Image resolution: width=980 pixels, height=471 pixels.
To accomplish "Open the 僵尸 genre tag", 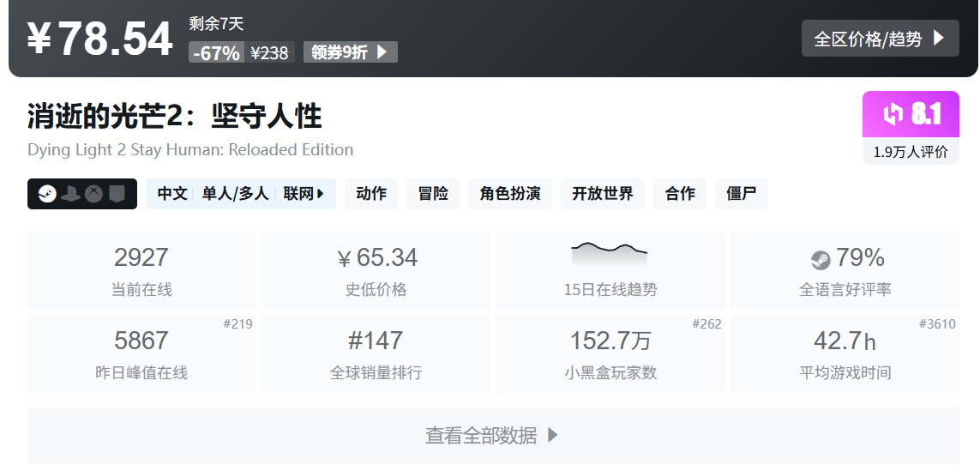I will click(742, 194).
